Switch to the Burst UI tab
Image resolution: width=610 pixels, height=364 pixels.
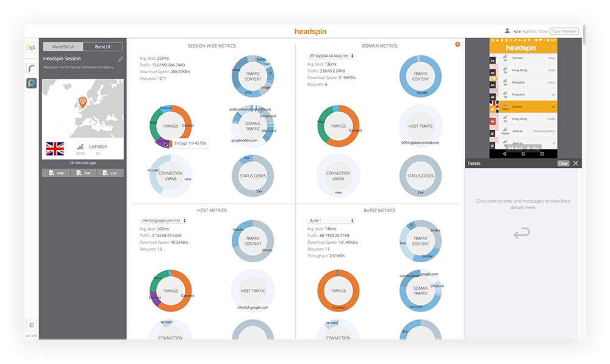(103, 46)
